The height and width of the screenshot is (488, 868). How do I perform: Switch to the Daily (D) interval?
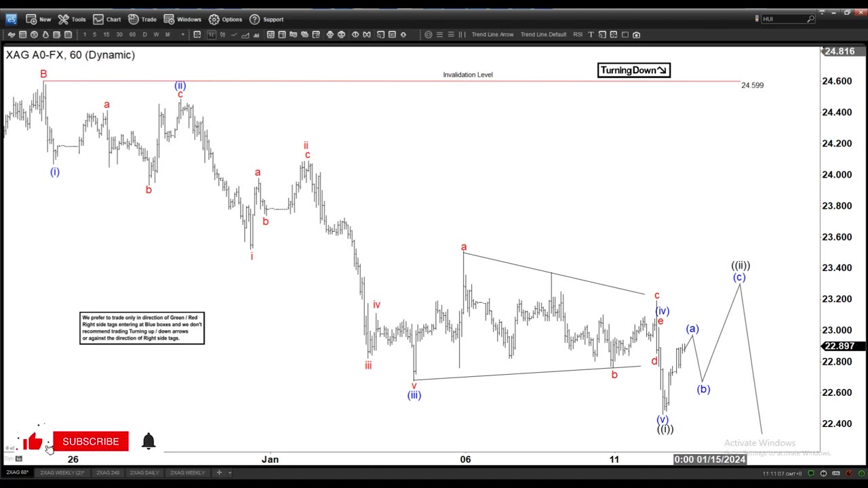(x=144, y=35)
